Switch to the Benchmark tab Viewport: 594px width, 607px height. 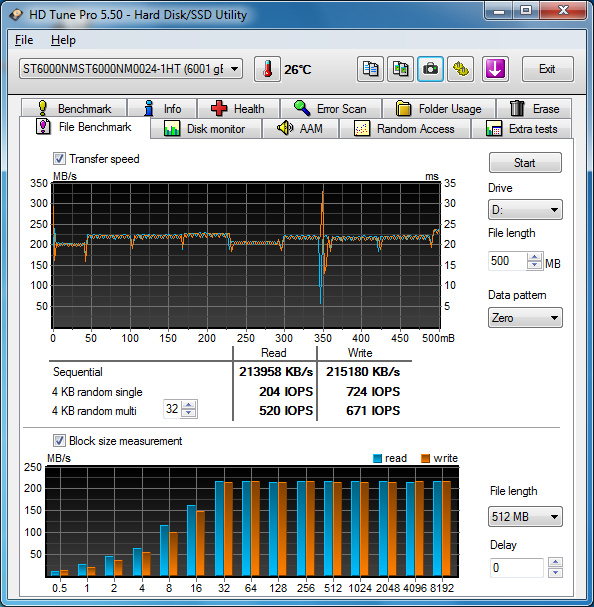click(74, 108)
